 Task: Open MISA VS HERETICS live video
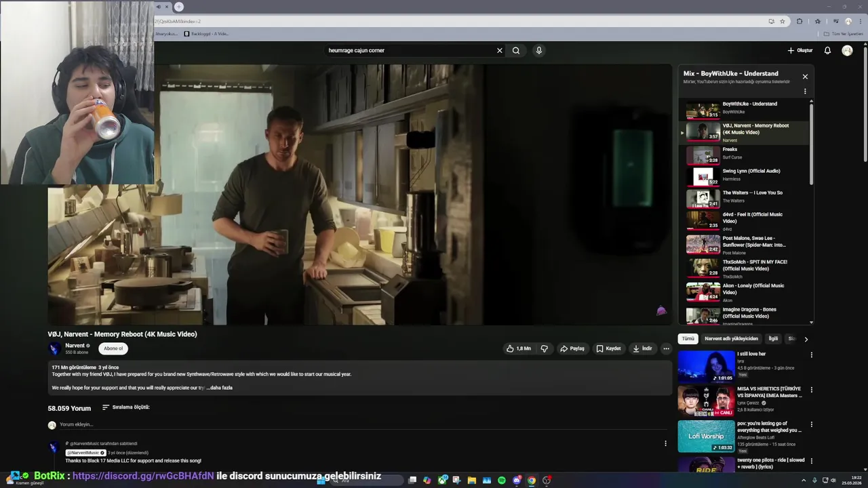click(x=706, y=401)
